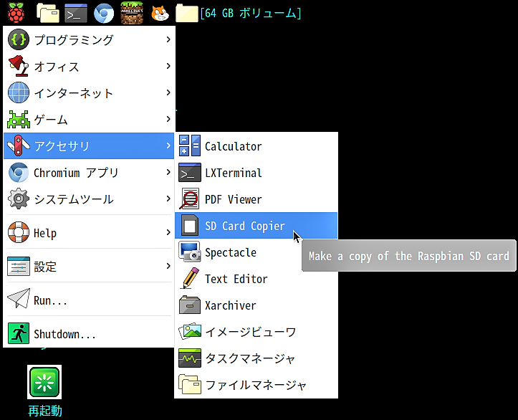Click the Spectacle screenshot icon
Image resolution: width=518 pixels, height=420 pixels.
point(190,252)
